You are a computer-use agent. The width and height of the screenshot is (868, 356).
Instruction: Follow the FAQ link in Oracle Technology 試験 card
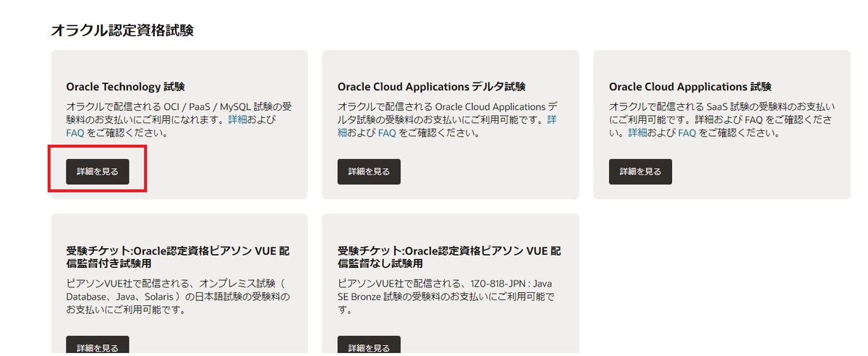pyautogui.click(x=75, y=133)
